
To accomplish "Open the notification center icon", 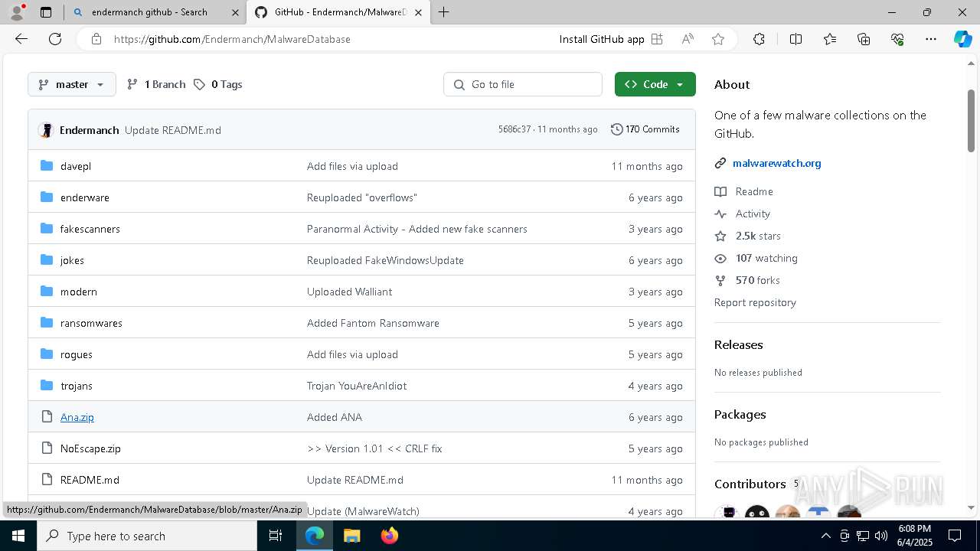I will click(955, 536).
